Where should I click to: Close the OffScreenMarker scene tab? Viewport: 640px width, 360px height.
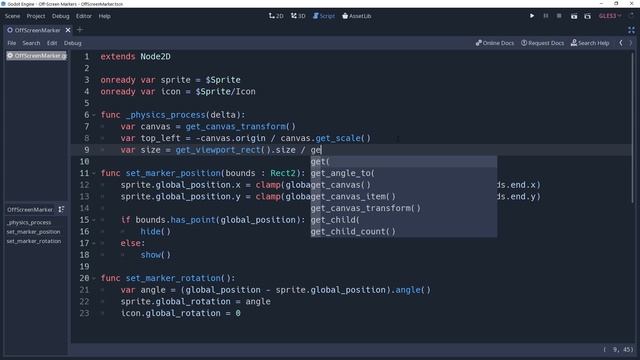(x=68, y=30)
